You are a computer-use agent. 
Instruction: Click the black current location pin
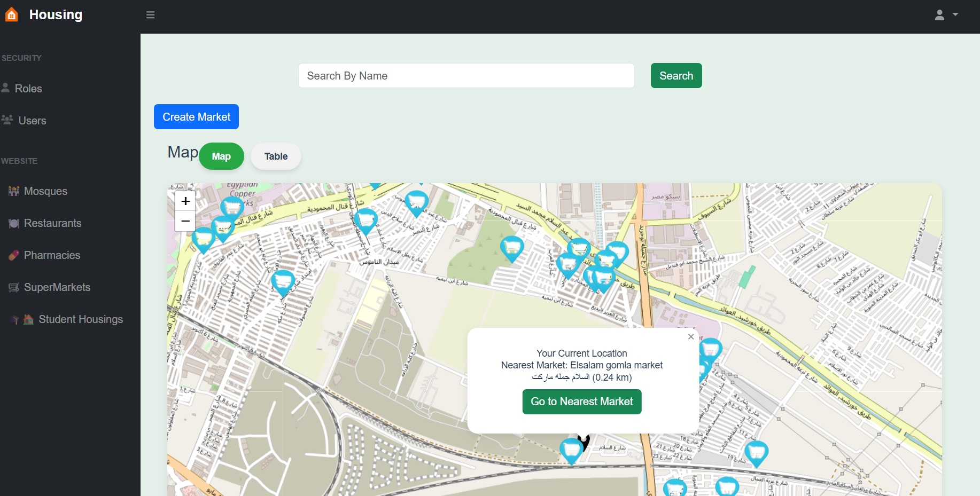(x=585, y=442)
